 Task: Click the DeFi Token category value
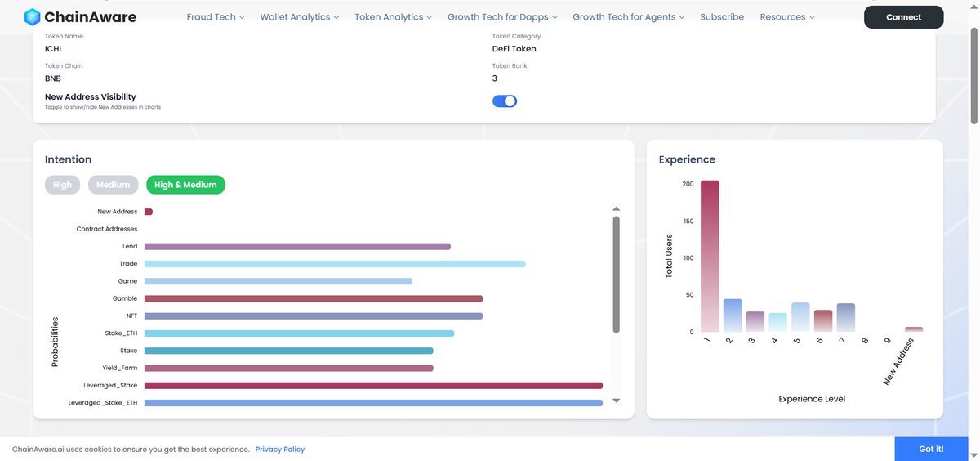(514, 49)
